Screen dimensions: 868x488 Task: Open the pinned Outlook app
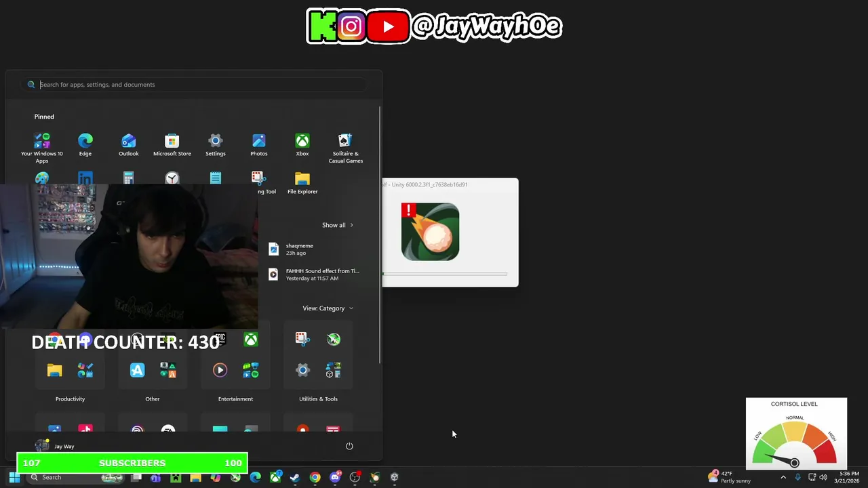129,145
